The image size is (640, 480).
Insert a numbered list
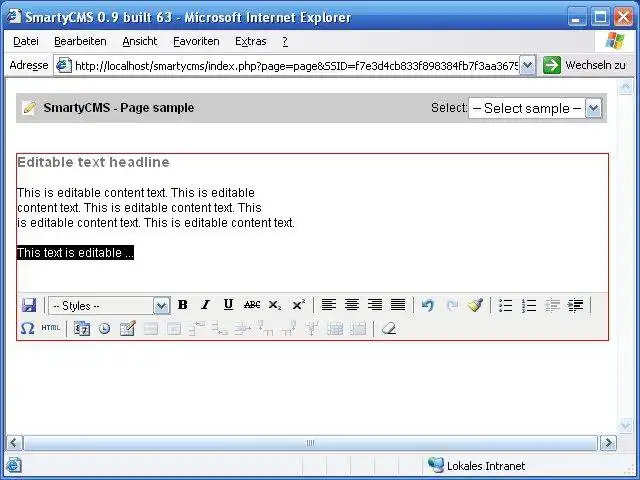(x=529, y=304)
